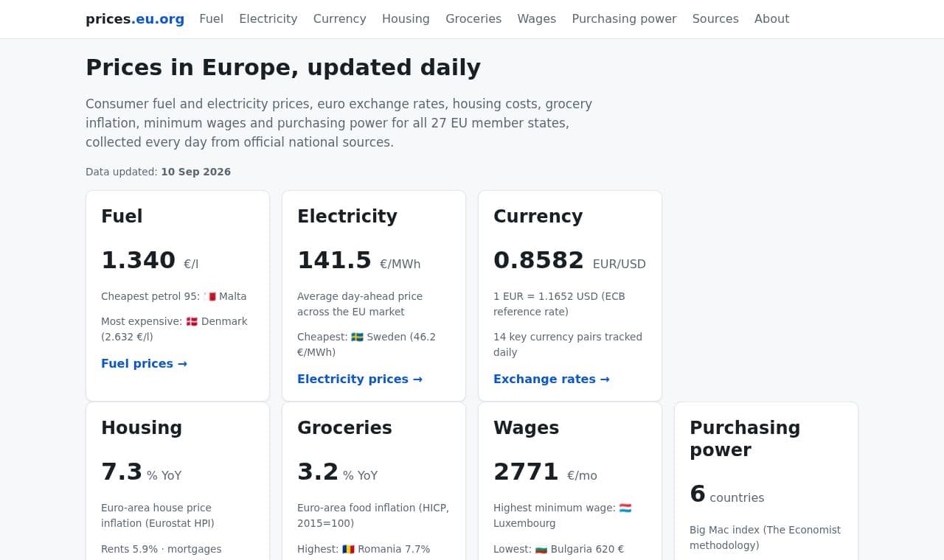
Task: Click the 0.8582 EUR/USD rate value
Action: tap(538, 260)
